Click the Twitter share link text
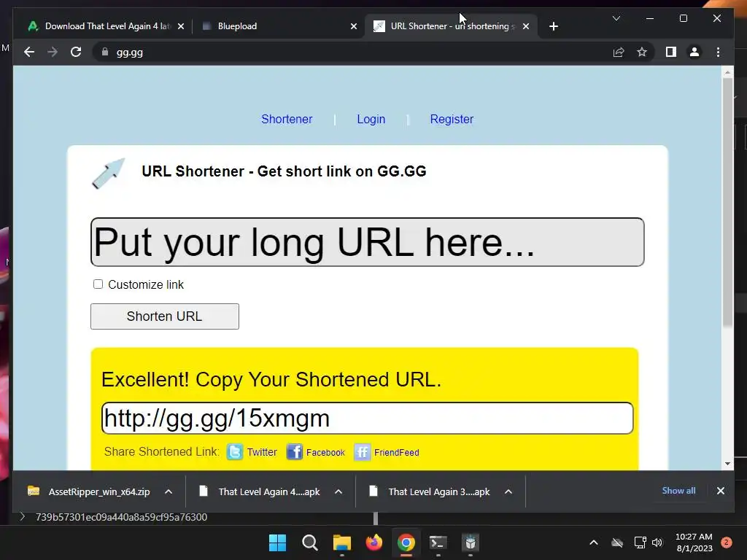747x560 pixels. pos(262,452)
